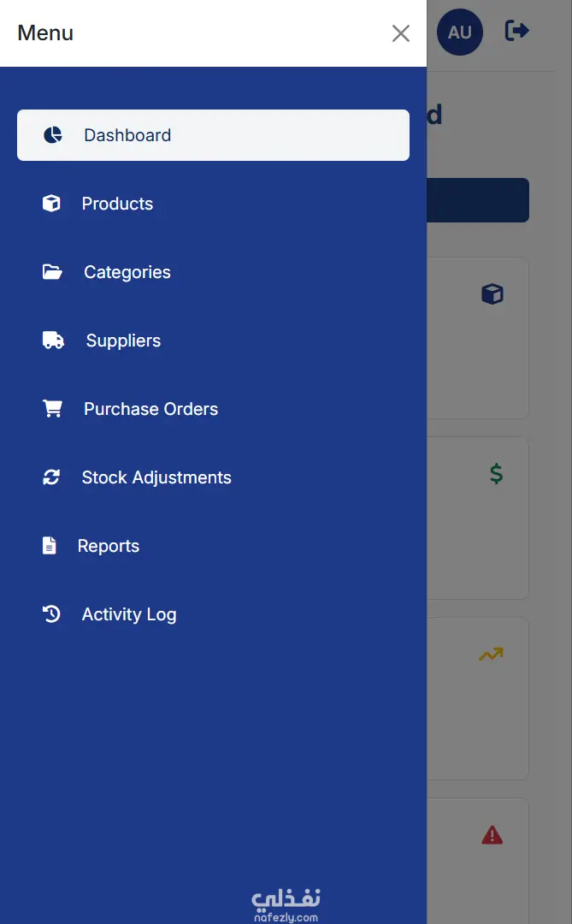View the Activity Log
The image size is (572, 924).
click(213, 614)
